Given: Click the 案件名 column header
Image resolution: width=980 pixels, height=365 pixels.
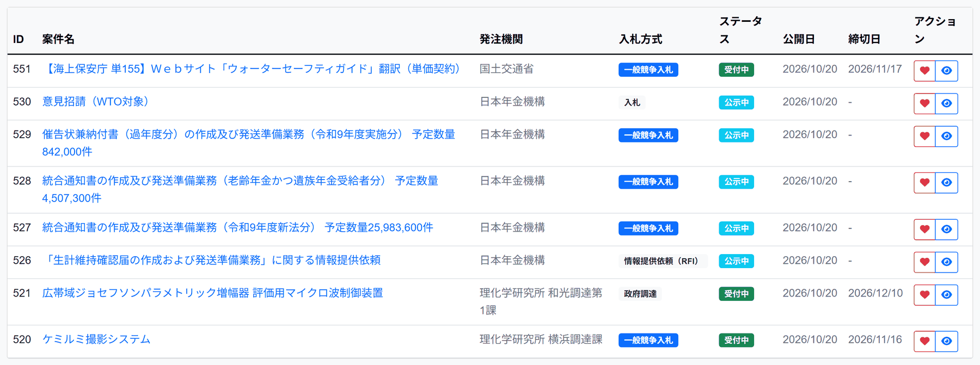Looking at the screenshot, I should click(x=58, y=39).
